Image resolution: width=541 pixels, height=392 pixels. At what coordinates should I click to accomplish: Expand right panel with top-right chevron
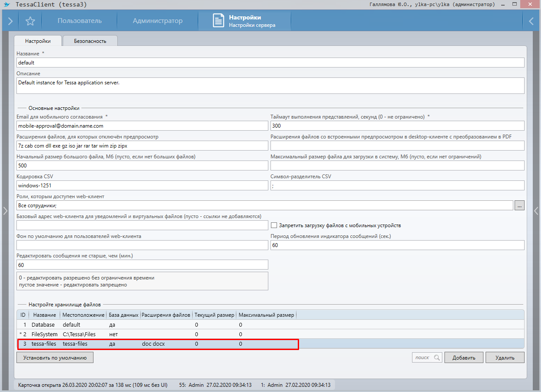(531, 21)
